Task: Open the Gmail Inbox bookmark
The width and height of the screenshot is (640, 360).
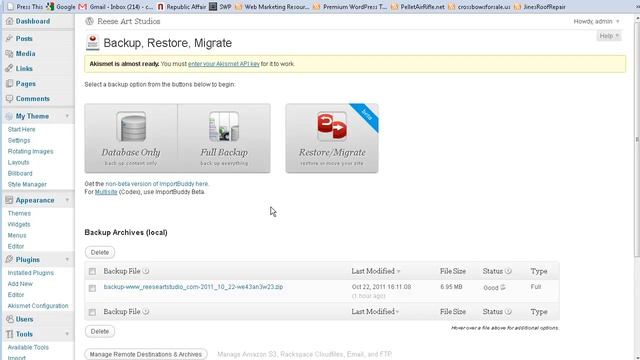Action: (116, 7)
